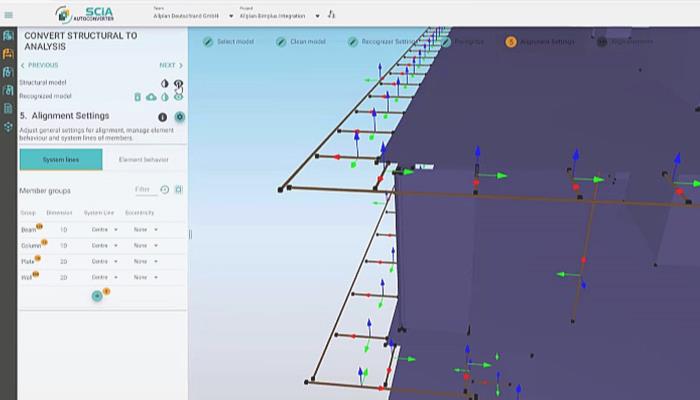Toggle Structural model transparency icon
Viewport: 700px width, 400px height.
(x=165, y=84)
